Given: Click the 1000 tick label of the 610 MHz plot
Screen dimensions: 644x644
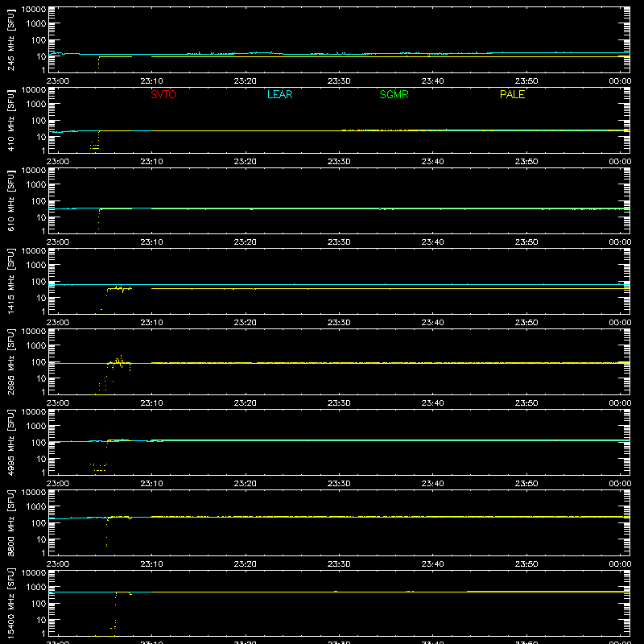Looking at the screenshot, I should tap(36, 184).
